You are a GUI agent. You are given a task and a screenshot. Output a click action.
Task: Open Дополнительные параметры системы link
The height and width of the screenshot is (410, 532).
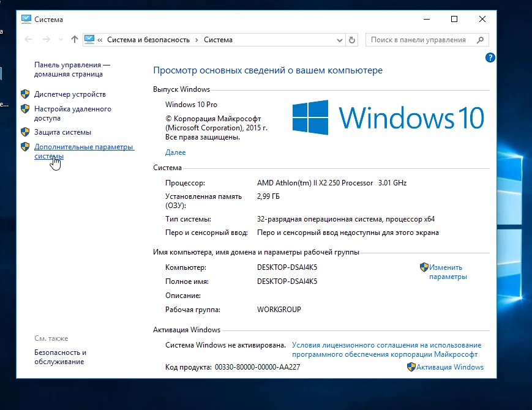(x=84, y=151)
